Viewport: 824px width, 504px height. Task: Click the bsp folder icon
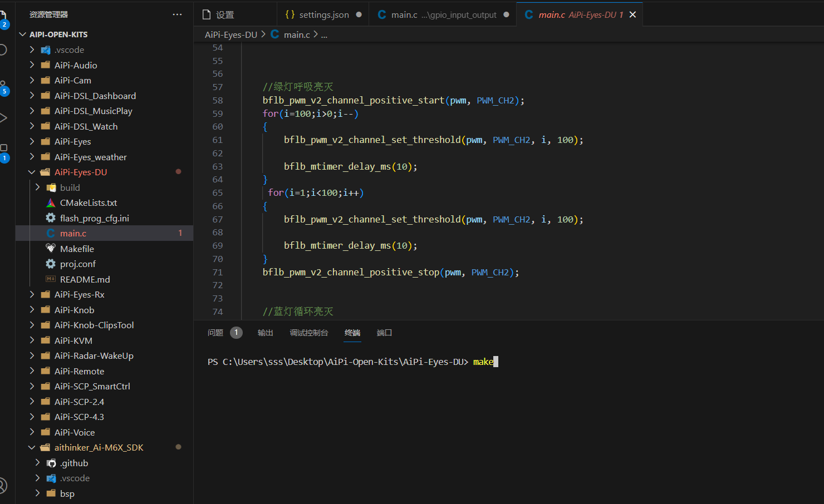[51, 493]
